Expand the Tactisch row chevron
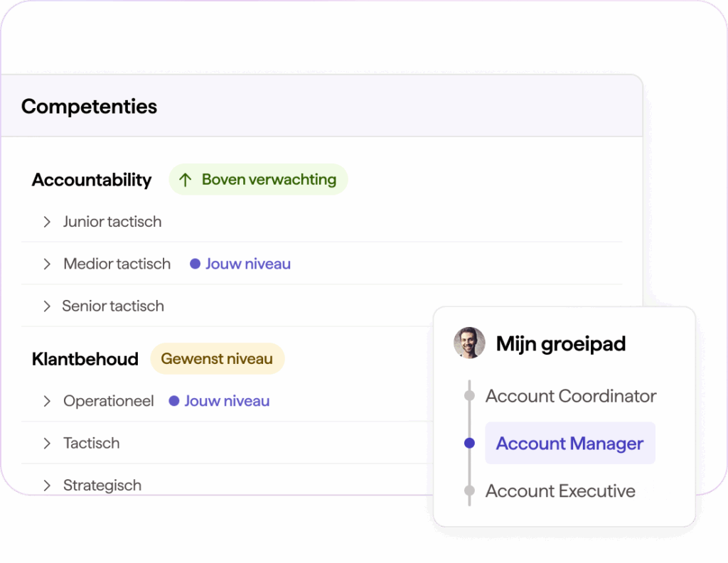 tap(47, 444)
